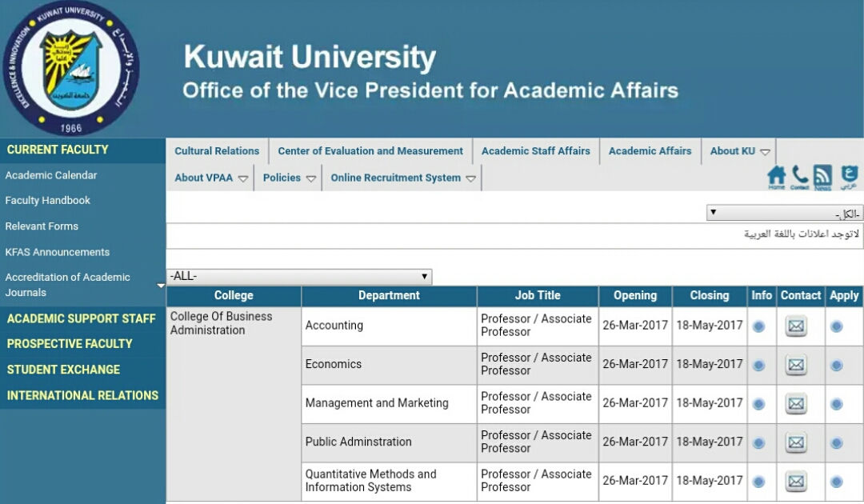Click the Contact envelope for Accounting
The width and height of the screenshot is (864, 504).
796,326
